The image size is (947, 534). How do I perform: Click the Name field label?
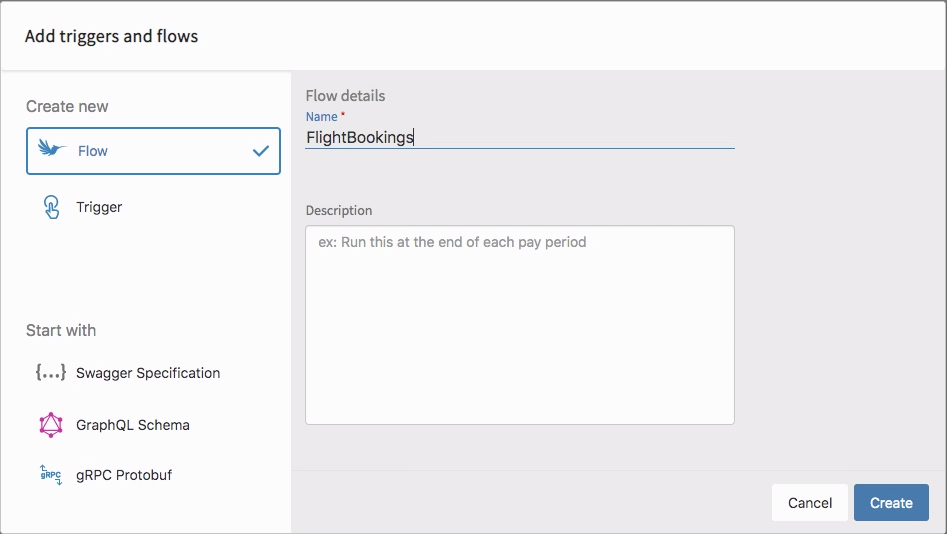[x=321, y=117]
